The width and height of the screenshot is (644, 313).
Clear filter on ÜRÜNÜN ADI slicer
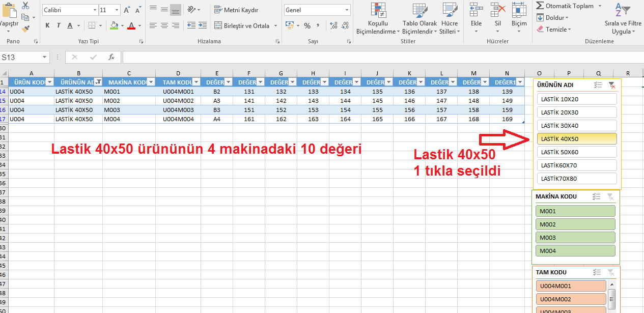[x=612, y=86]
